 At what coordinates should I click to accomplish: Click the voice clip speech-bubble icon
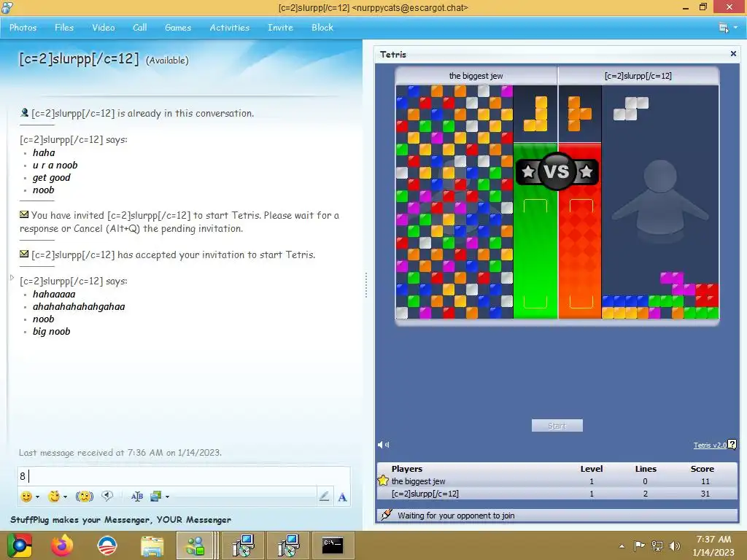tap(107, 496)
